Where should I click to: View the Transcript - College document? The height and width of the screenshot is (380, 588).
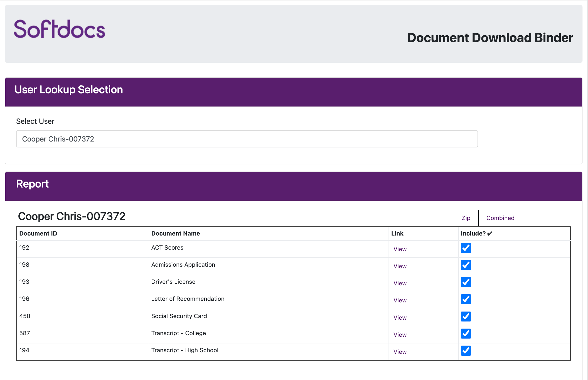tap(400, 335)
